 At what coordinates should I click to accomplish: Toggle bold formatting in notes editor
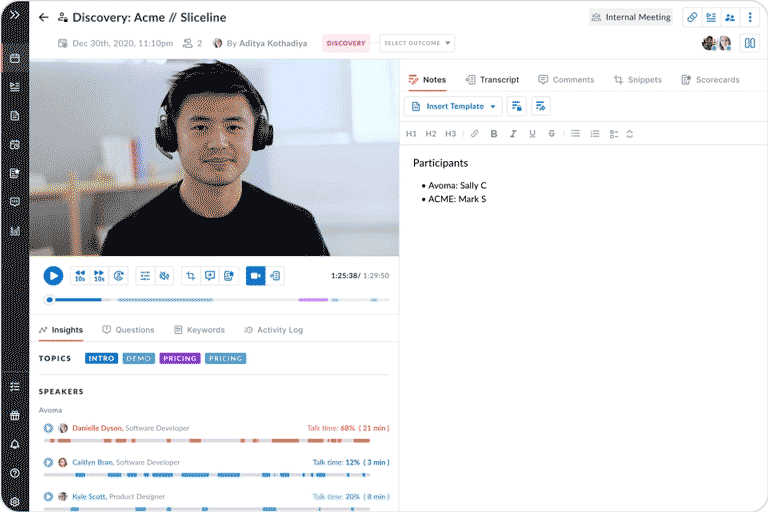494,134
